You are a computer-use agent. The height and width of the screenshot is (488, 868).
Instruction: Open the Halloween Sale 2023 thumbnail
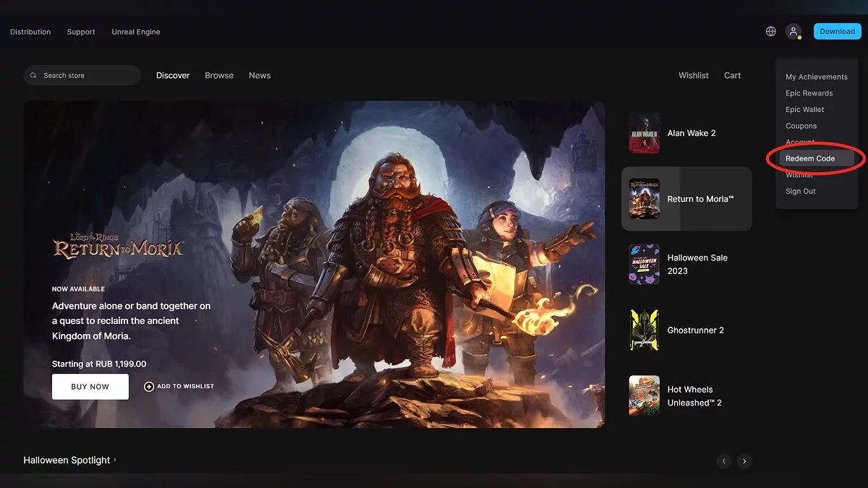tap(644, 265)
